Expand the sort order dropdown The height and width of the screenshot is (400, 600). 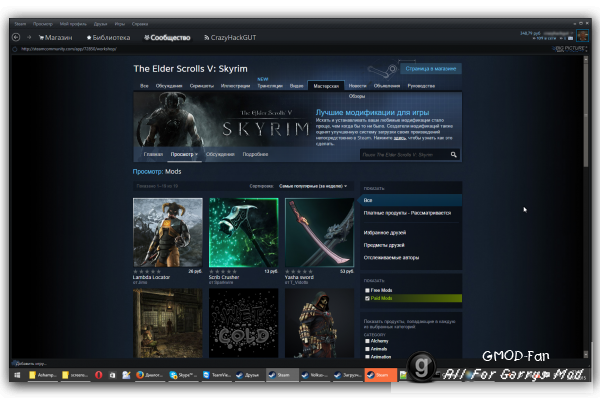(313, 186)
